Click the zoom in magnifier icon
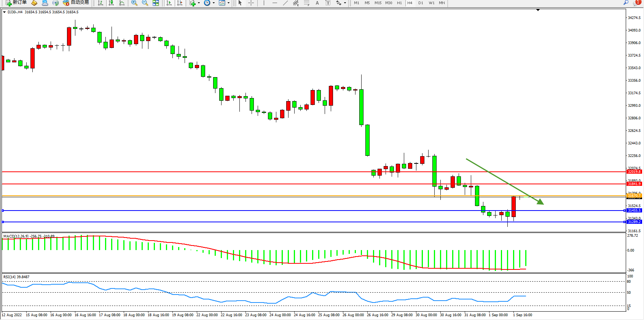The height and width of the screenshot is (320, 644). pyautogui.click(x=134, y=3)
